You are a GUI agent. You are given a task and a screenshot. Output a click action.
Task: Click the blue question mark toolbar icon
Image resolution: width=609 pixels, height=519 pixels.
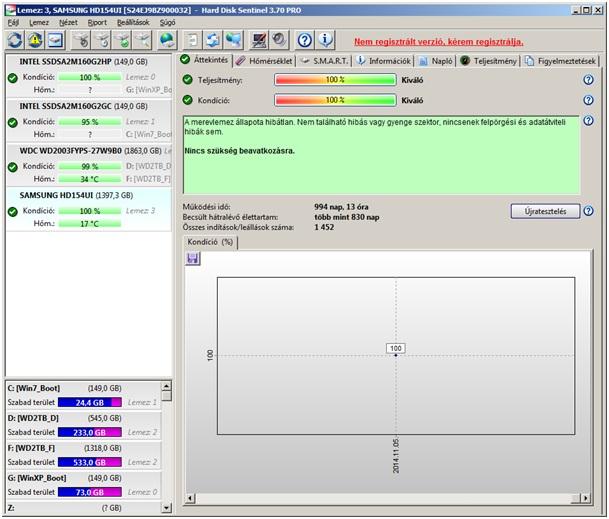303,40
